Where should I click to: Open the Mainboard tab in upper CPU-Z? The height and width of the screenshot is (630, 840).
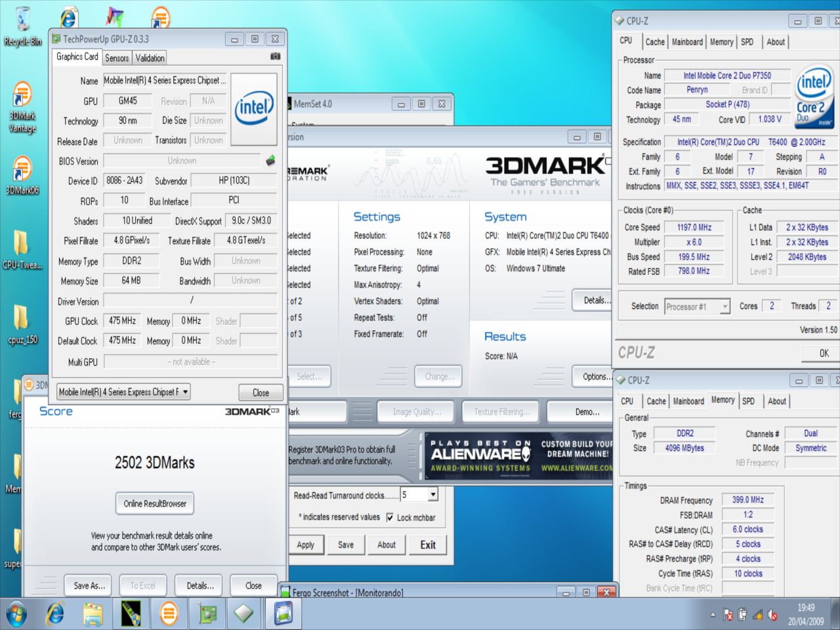click(687, 42)
